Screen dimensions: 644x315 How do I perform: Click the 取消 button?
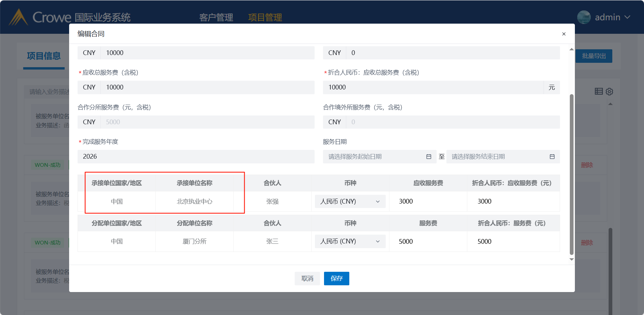point(307,279)
